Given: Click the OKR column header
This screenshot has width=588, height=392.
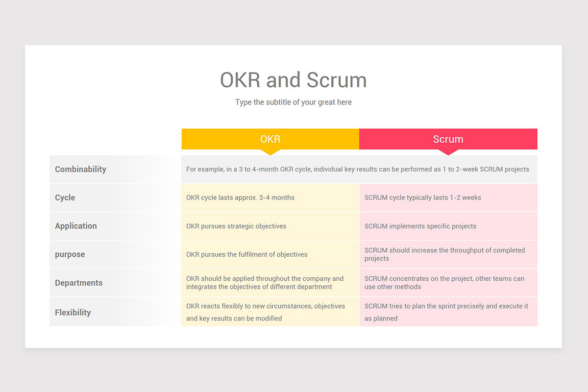Looking at the screenshot, I should coord(270,139).
